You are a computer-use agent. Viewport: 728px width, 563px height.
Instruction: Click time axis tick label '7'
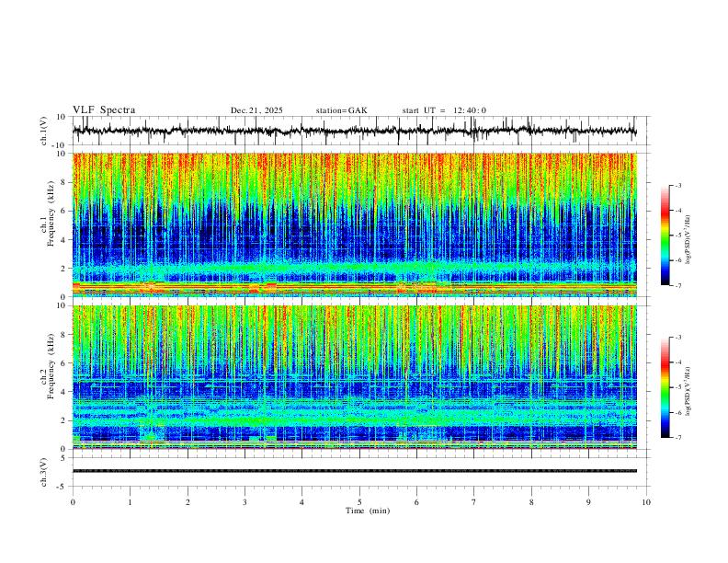coord(474,502)
